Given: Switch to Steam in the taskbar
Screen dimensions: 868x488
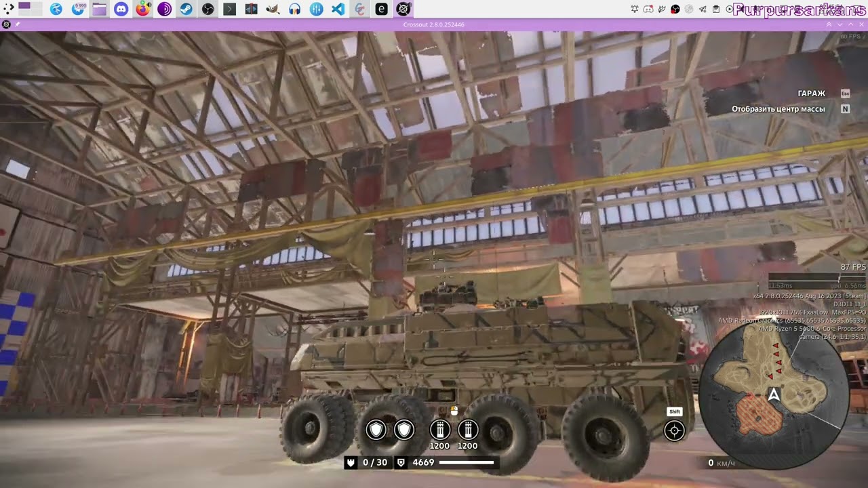Looking at the screenshot, I should pos(186,9).
